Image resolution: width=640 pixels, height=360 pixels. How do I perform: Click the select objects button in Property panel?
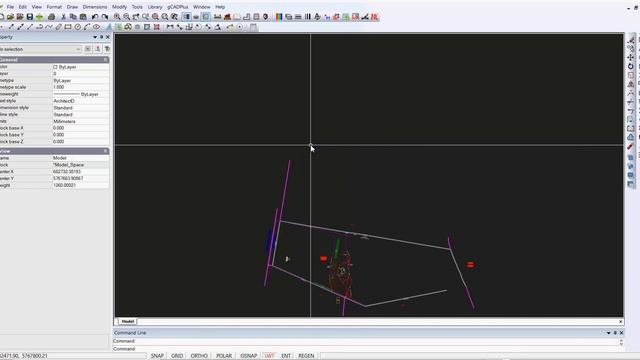pos(98,49)
